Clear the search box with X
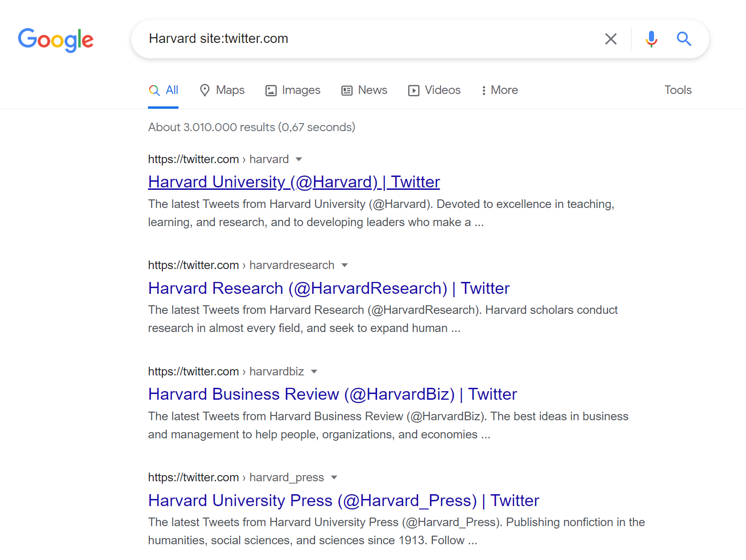This screenshot has height=560, width=746. [610, 39]
